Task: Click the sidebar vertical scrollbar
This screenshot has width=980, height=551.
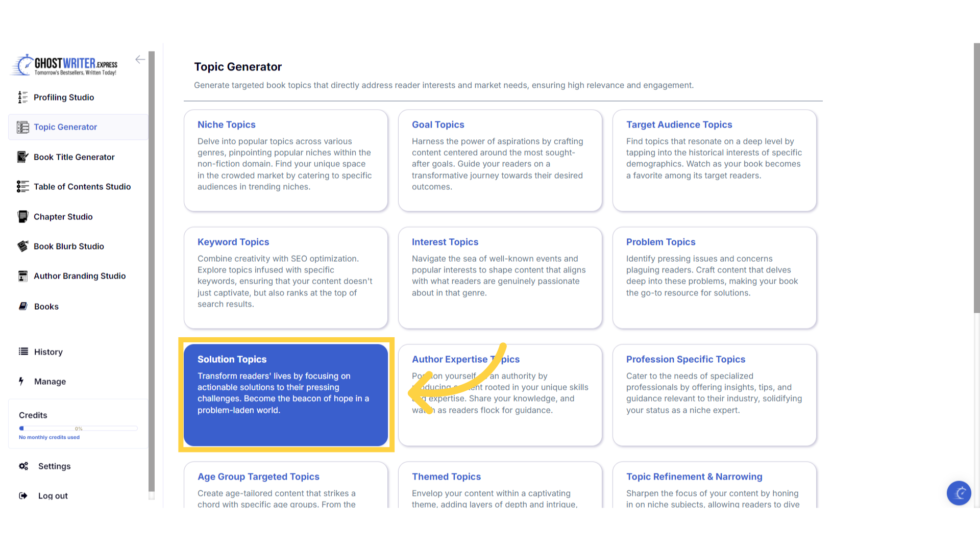Action: [x=151, y=270]
